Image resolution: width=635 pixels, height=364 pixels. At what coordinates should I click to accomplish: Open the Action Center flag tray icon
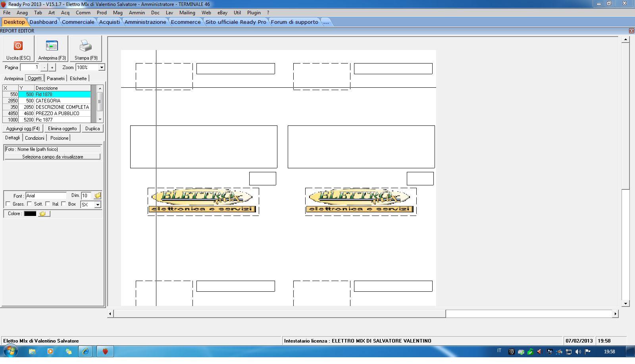[x=588, y=352]
